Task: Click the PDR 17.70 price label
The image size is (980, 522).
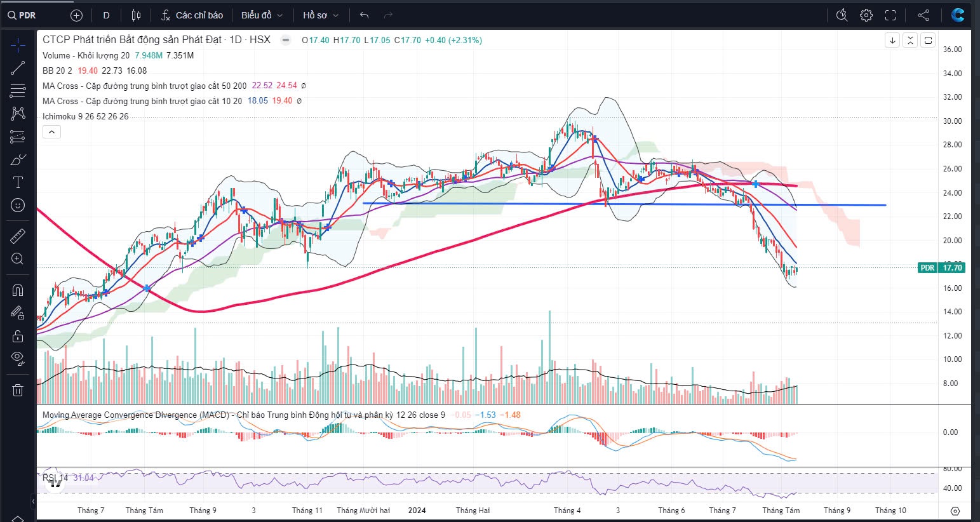Action: point(941,267)
